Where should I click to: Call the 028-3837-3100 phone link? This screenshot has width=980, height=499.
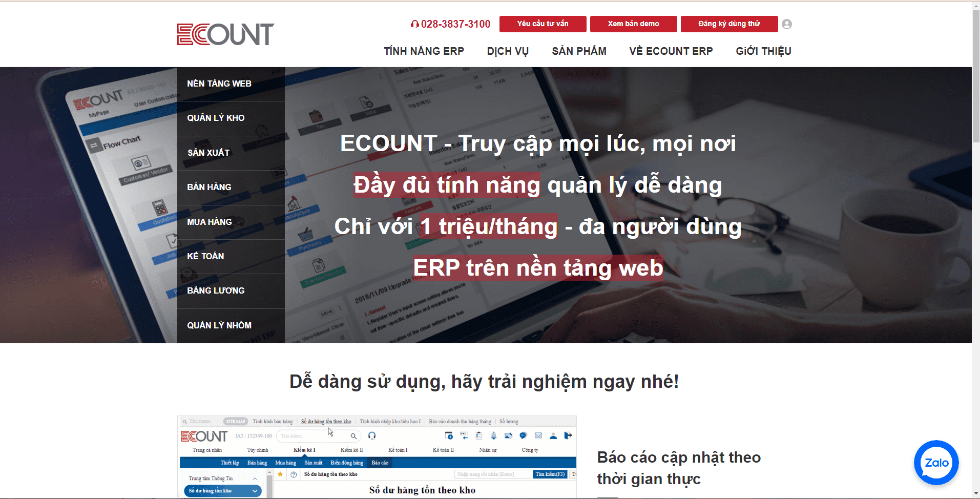455,24
